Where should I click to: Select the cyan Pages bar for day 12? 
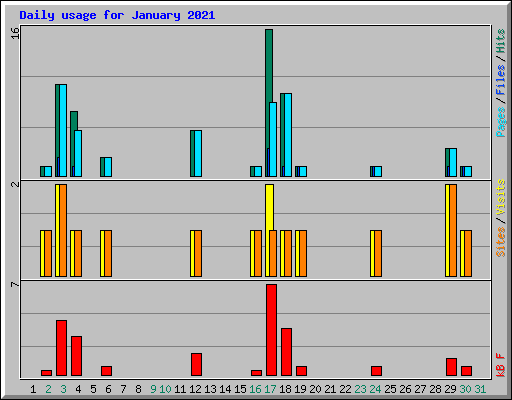(198, 153)
